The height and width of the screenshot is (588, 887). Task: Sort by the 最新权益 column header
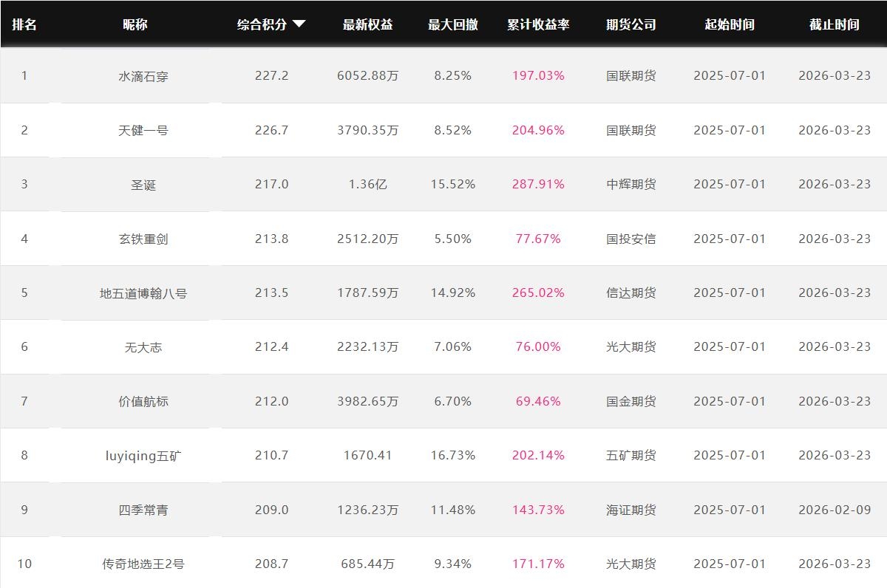[368, 24]
